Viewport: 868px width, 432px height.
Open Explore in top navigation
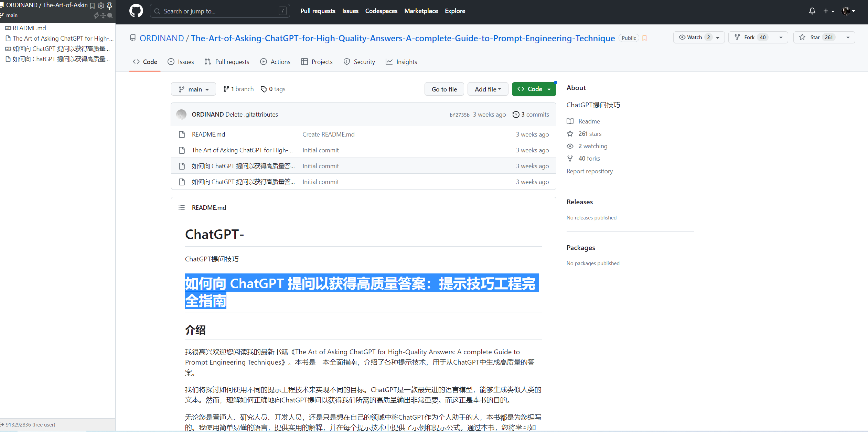coord(455,11)
